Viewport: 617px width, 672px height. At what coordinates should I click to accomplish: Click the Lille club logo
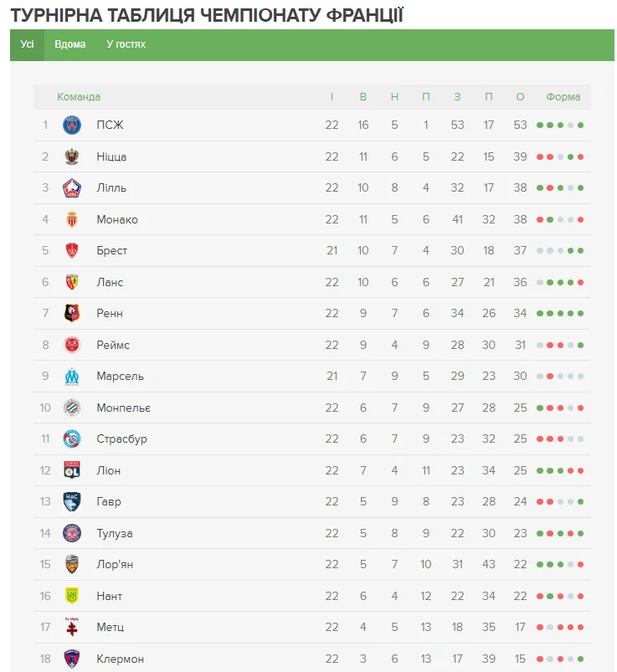pyautogui.click(x=72, y=188)
